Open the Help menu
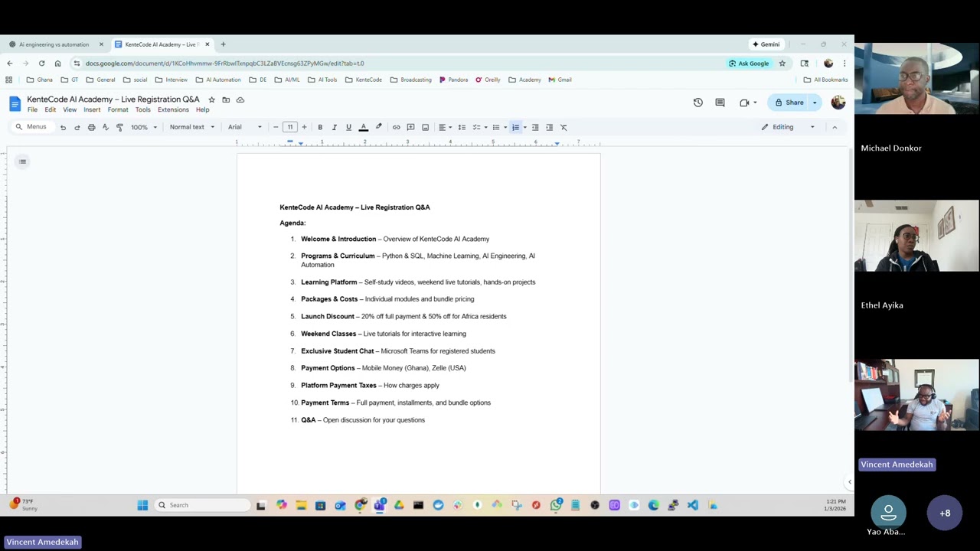Image resolution: width=980 pixels, height=551 pixels. 202,109
